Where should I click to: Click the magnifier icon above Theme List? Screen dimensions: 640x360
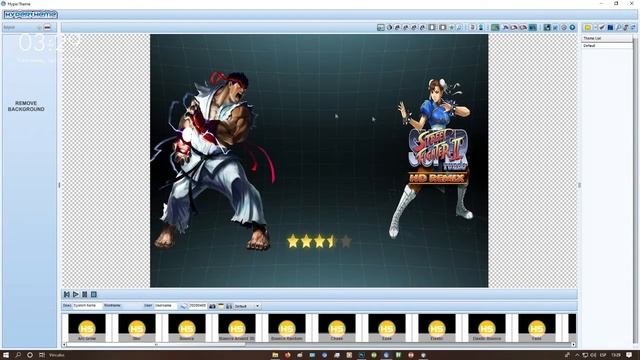pos(618,27)
